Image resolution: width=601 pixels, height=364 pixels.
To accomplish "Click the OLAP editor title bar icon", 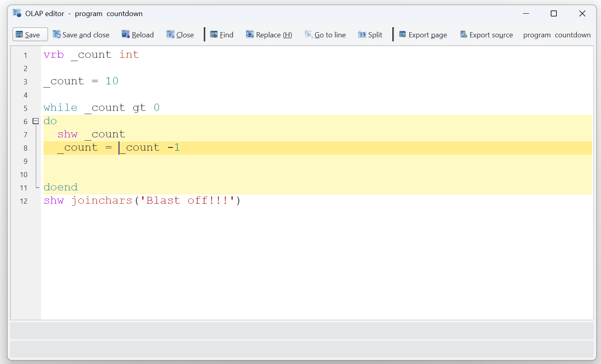I will tap(17, 13).
